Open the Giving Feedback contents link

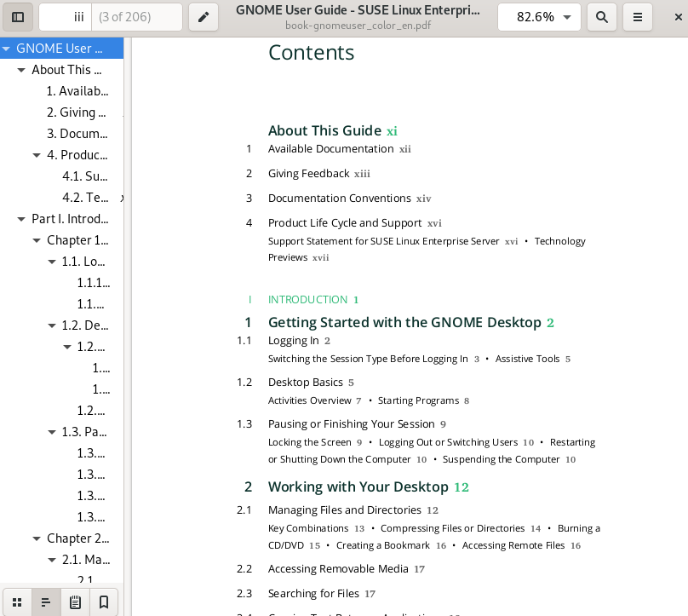tap(308, 174)
